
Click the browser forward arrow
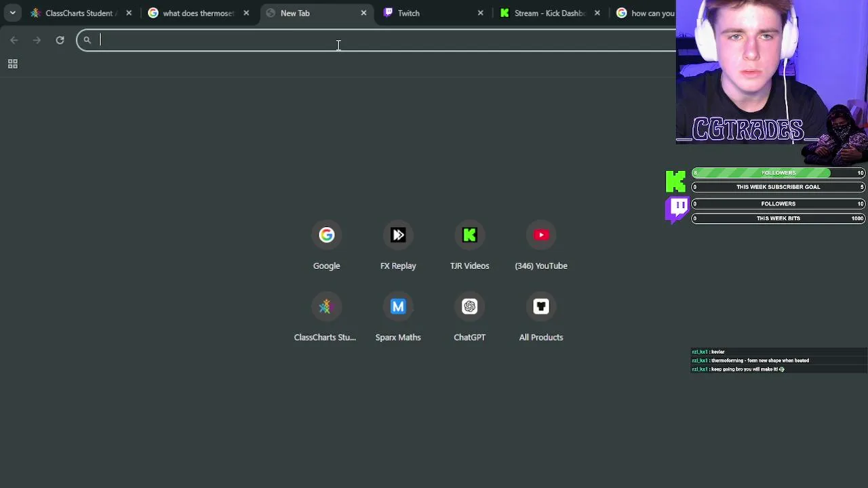(x=37, y=40)
